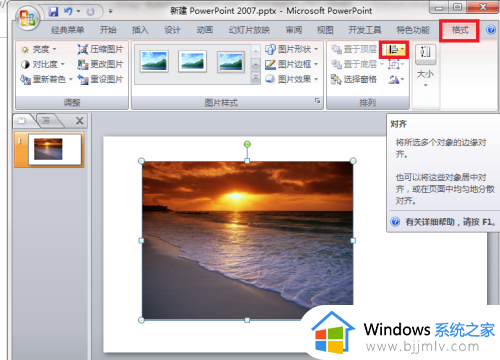
Task: Click 重设图片 reset picture
Action: coord(100,79)
